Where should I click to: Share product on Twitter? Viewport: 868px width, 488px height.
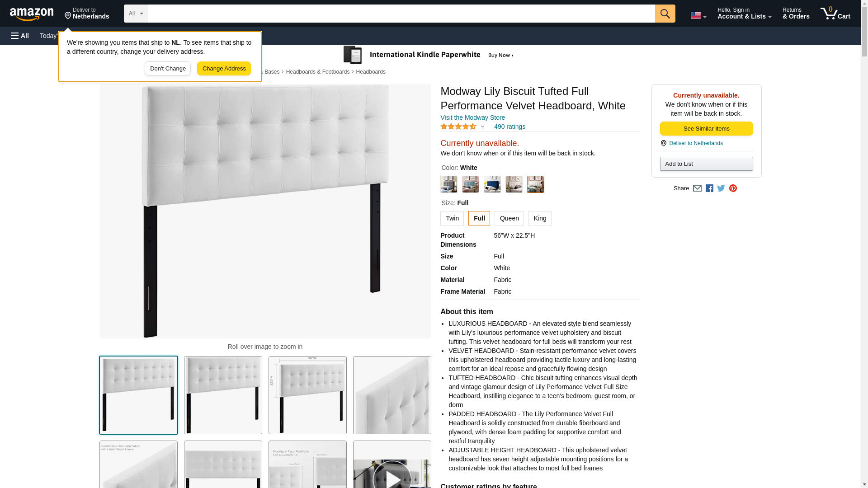pyautogui.click(x=721, y=188)
